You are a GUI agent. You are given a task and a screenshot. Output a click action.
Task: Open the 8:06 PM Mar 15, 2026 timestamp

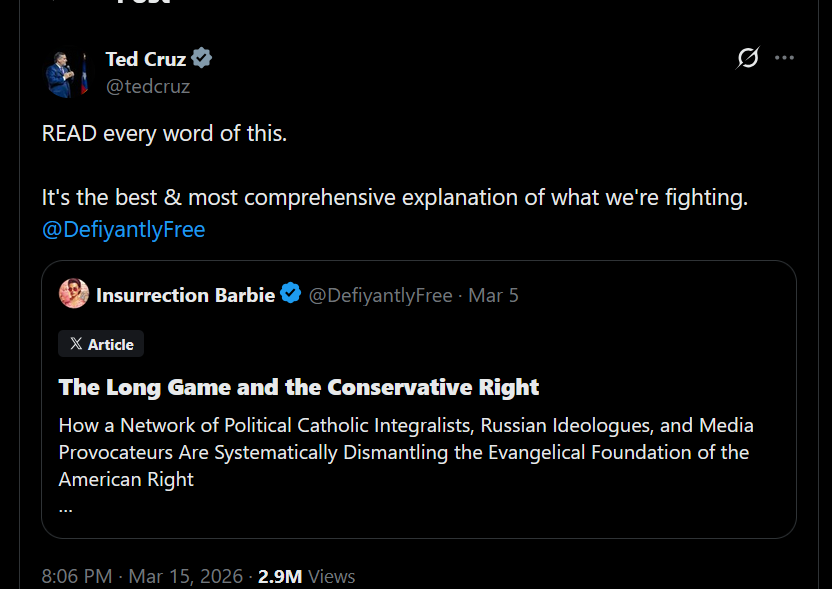[142, 576]
